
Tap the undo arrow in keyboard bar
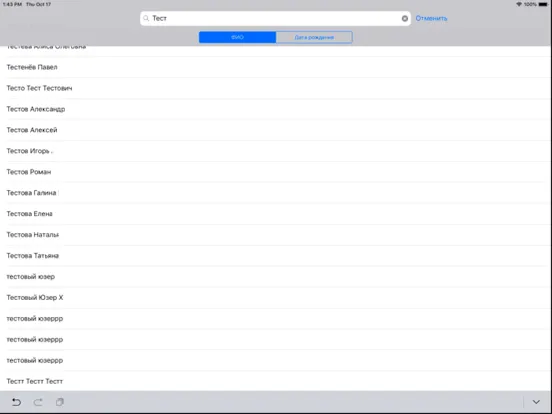(16, 402)
